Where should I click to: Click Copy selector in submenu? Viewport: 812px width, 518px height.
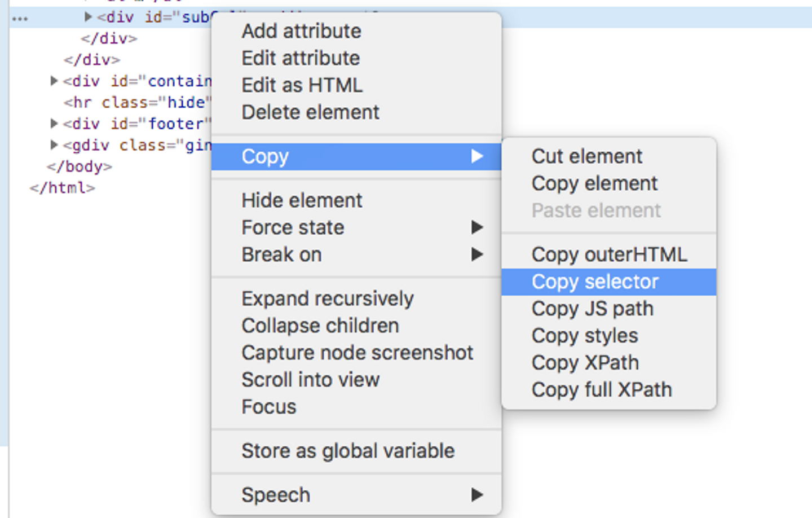tap(595, 282)
